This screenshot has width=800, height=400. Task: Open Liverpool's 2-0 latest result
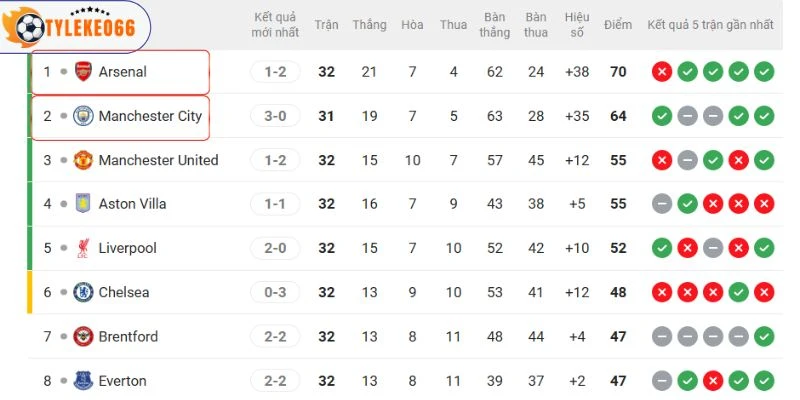pyautogui.click(x=275, y=248)
